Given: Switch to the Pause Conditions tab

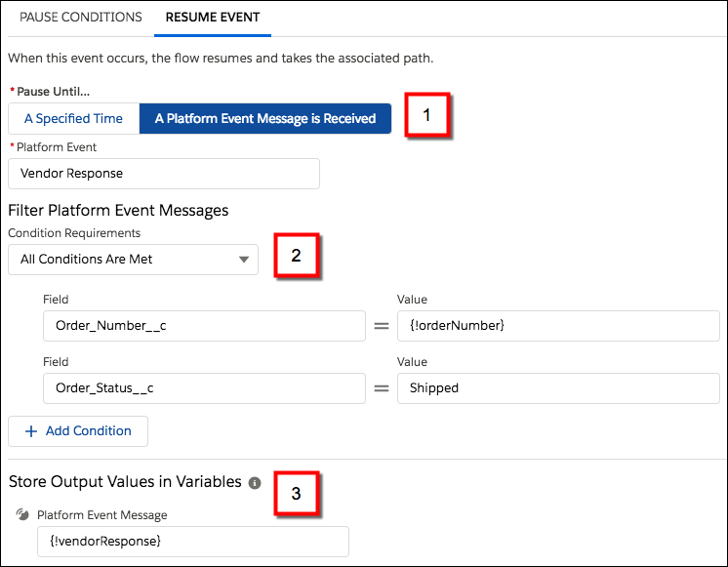Looking at the screenshot, I should click(x=80, y=18).
